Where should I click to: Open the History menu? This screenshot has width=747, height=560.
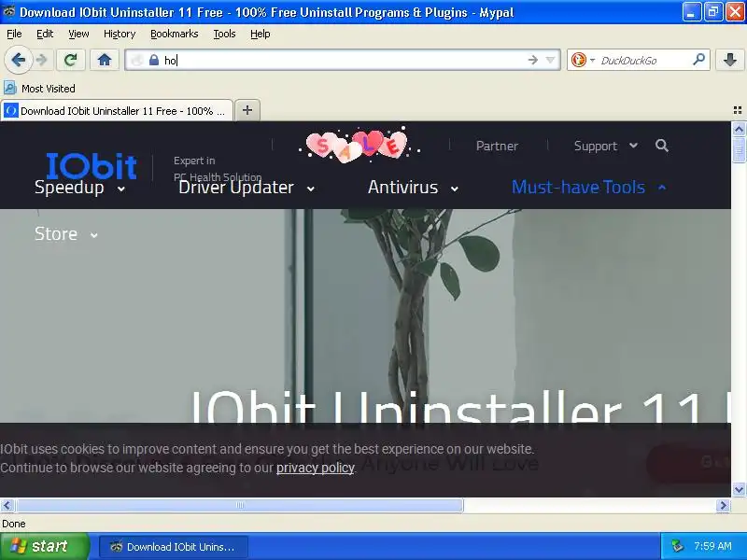pyautogui.click(x=120, y=34)
